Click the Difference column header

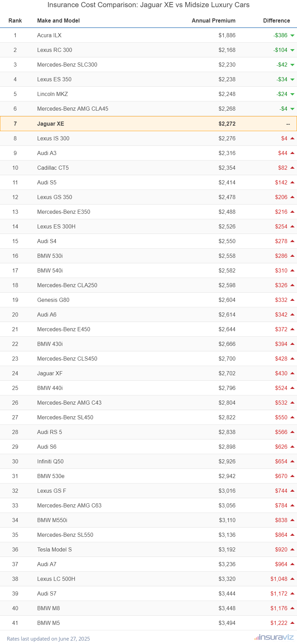click(277, 20)
